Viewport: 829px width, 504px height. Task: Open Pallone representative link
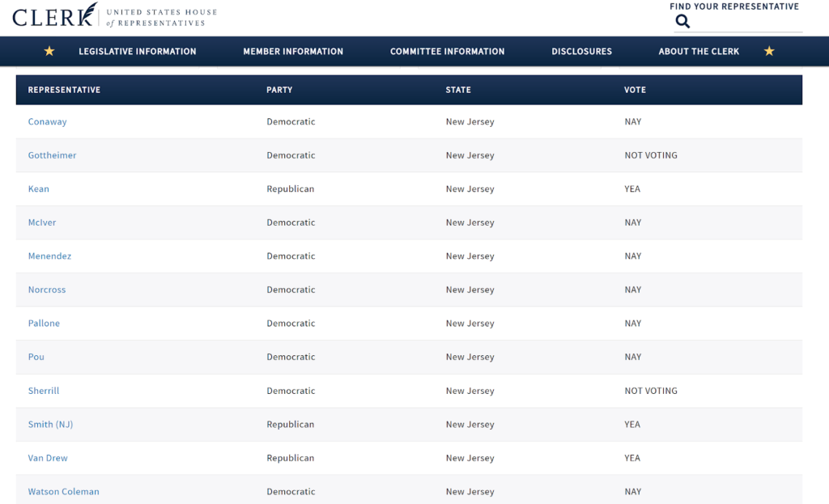coord(44,324)
